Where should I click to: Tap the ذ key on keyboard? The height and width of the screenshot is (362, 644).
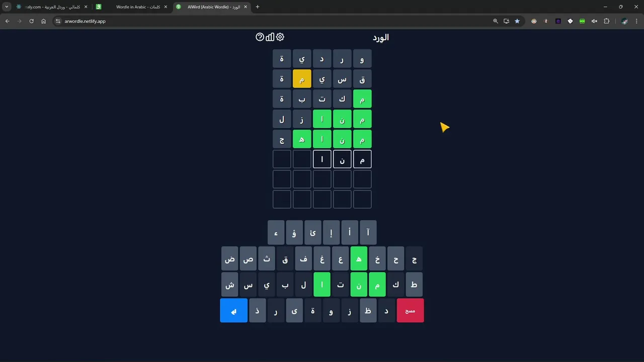(x=257, y=310)
